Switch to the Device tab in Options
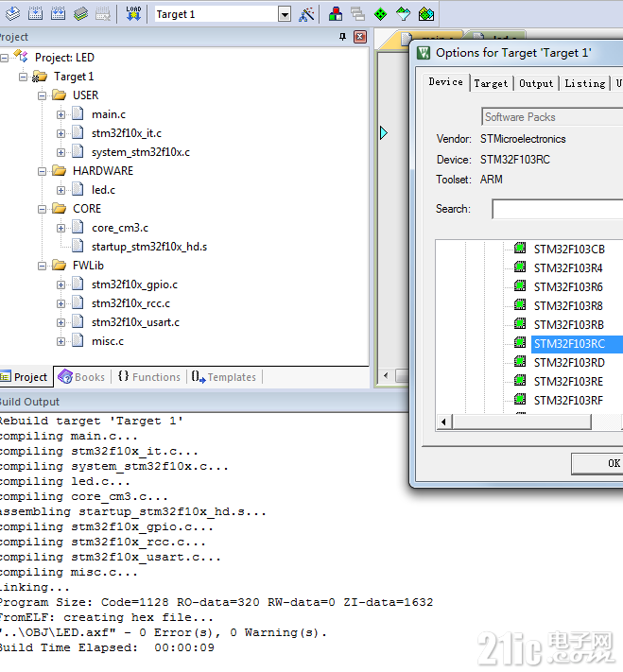 pos(446,81)
